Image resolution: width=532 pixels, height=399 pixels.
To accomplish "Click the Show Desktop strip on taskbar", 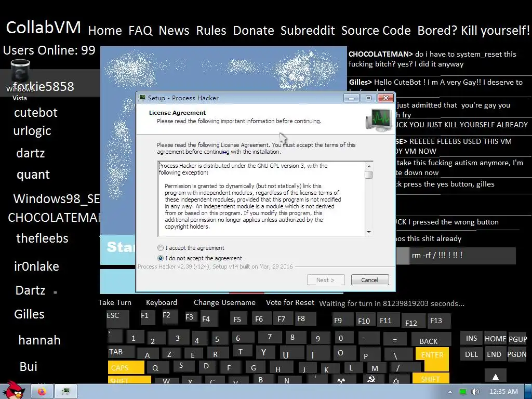I will pyautogui.click(x=528, y=392).
